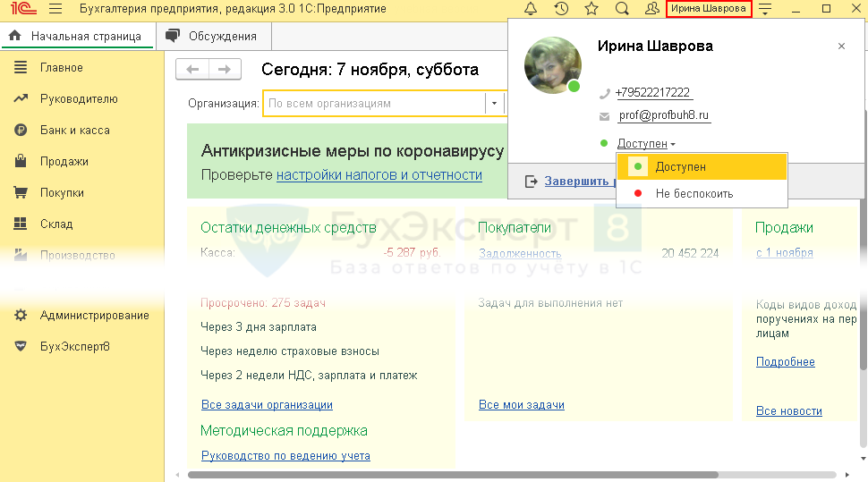Image resolution: width=868 pixels, height=482 pixels.
Task: Open favorites star icon
Action: 591,9
